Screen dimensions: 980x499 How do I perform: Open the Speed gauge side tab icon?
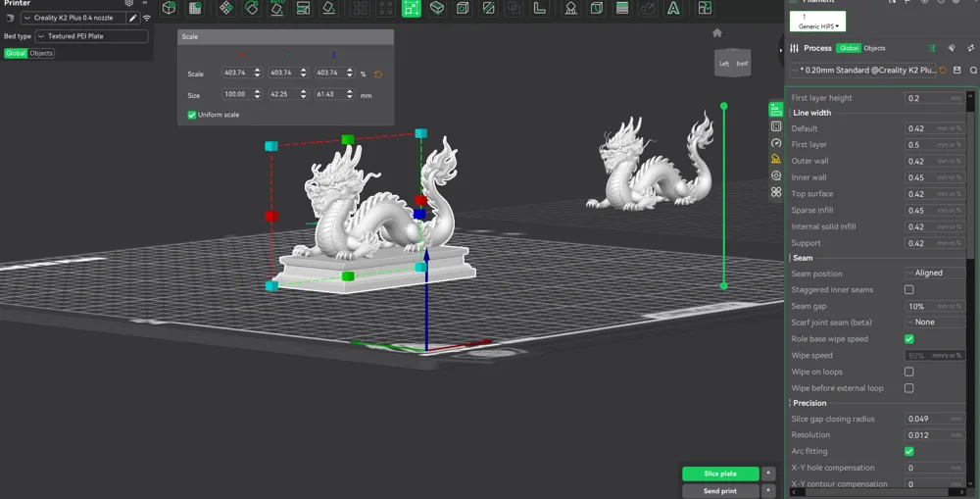coord(776,142)
